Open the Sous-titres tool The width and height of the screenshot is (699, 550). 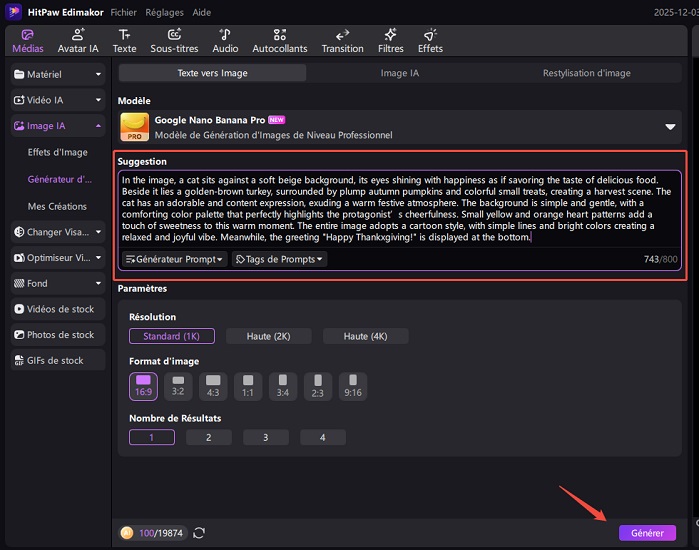174,40
